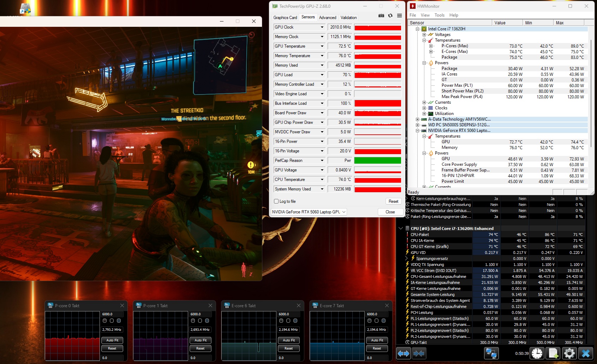The width and height of the screenshot is (597, 364).
Task: Click the GPU Clock red graph bar
Action: [x=377, y=27]
